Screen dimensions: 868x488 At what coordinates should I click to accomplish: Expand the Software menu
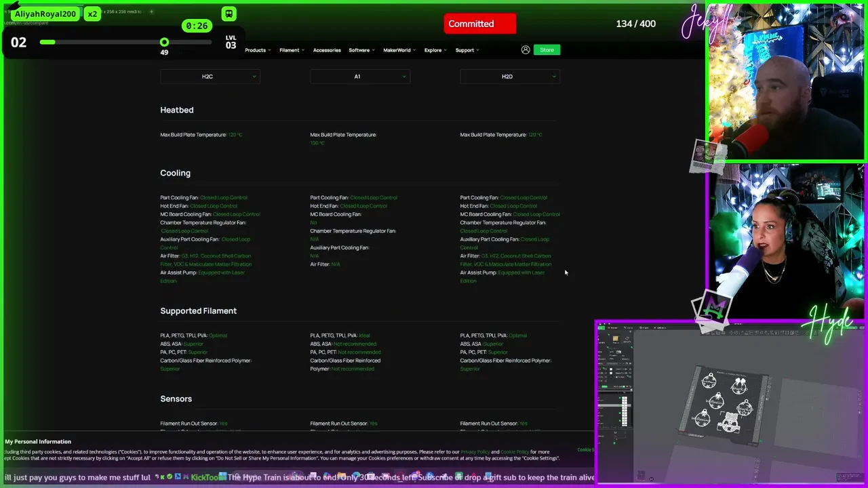pyautogui.click(x=362, y=50)
